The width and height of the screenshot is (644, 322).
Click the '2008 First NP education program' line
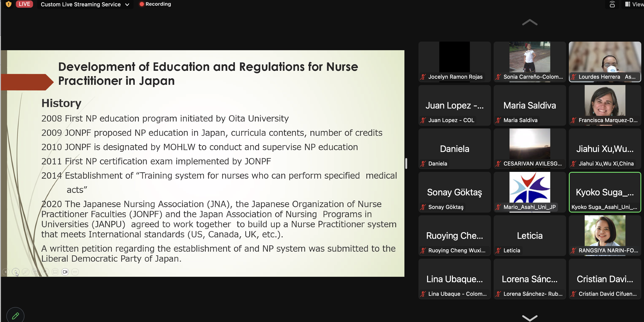165,118
